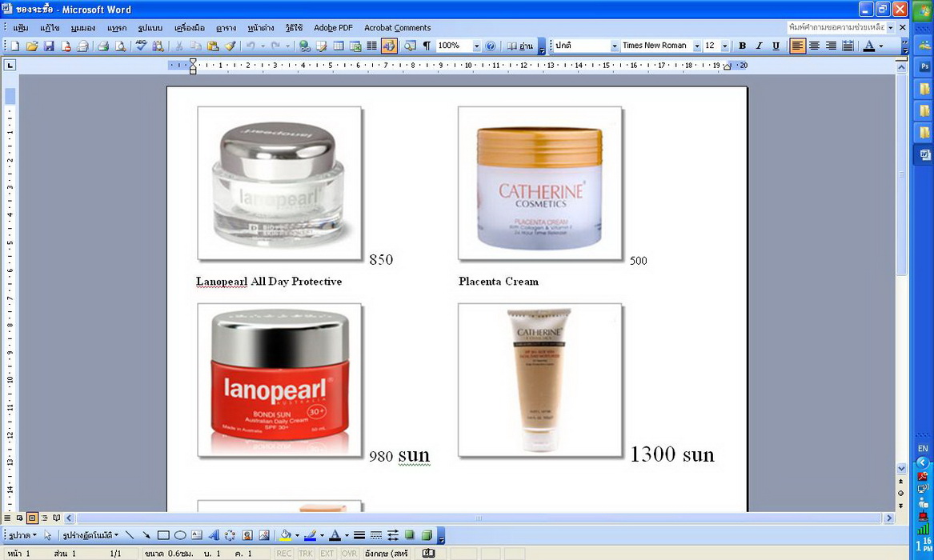
Task: Open the Tables and Borders toolbar
Action: [322, 46]
